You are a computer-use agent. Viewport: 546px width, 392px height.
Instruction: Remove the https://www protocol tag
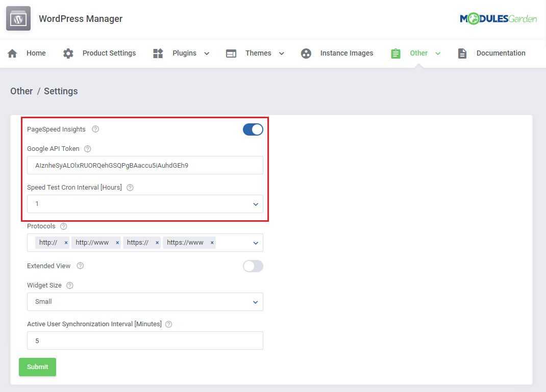click(212, 243)
